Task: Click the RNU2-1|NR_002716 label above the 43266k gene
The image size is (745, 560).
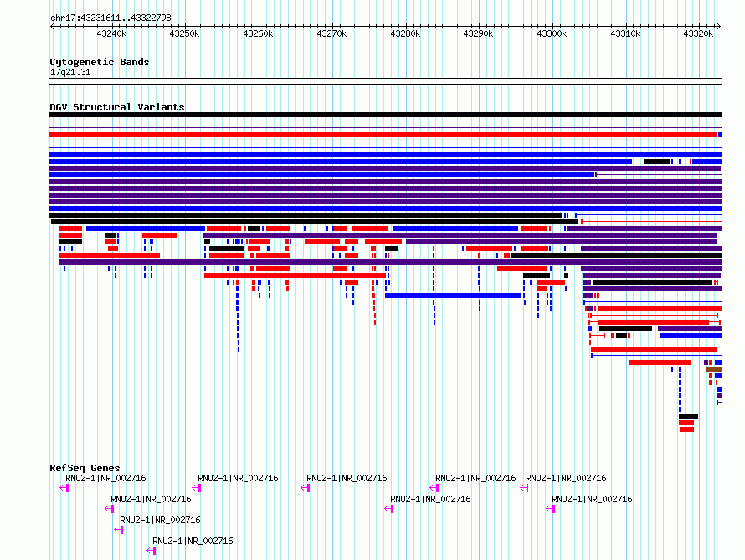Action: (347, 478)
